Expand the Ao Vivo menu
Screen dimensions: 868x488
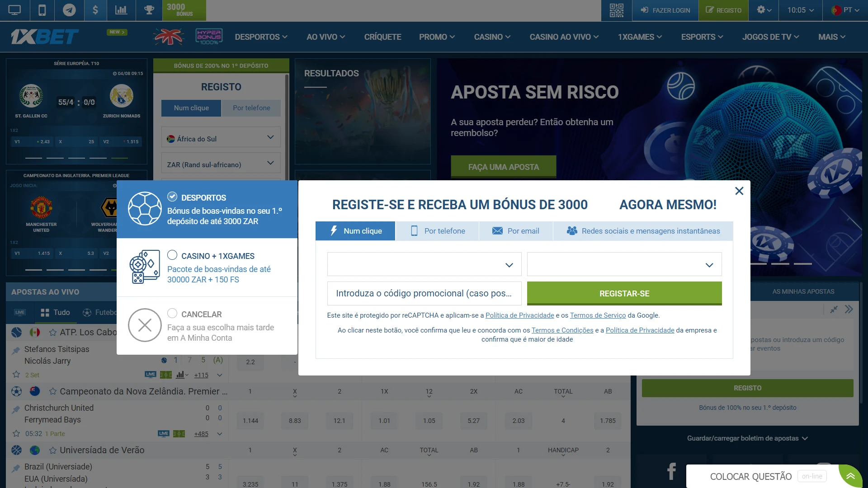(x=325, y=37)
